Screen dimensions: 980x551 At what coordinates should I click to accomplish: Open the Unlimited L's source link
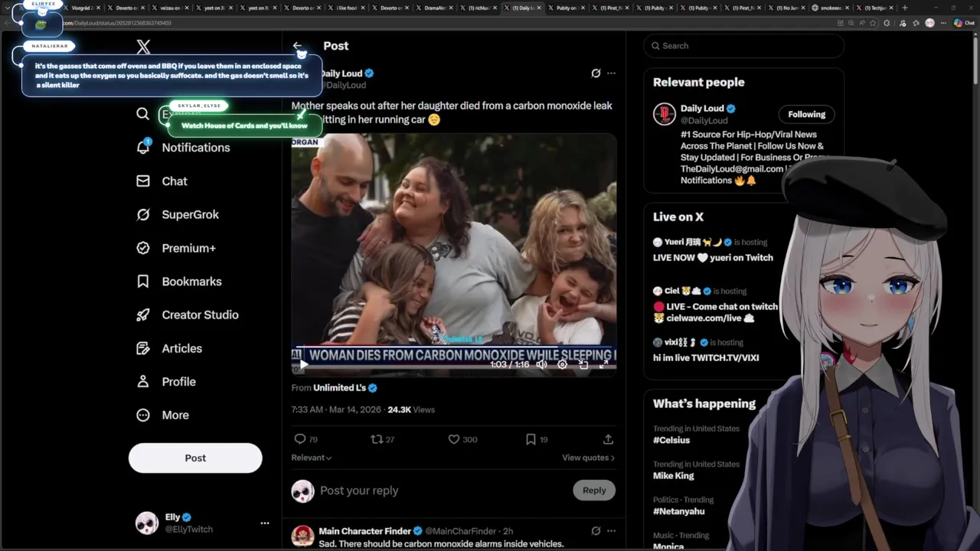(x=339, y=388)
